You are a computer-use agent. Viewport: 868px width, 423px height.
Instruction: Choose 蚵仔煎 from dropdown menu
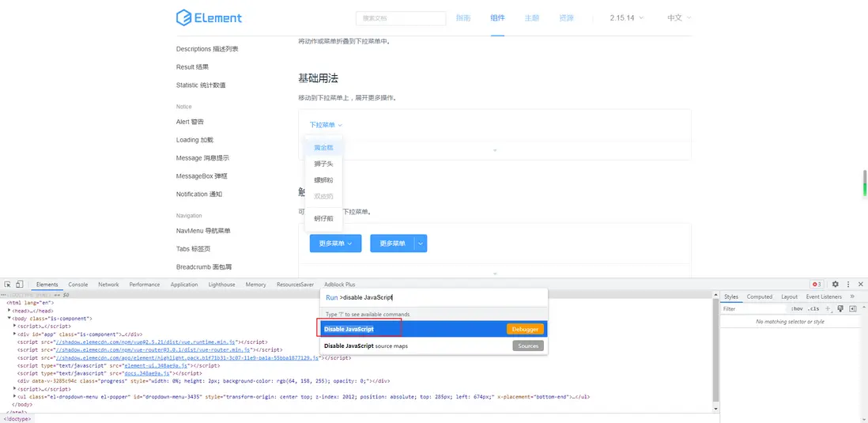click(323, 219)
